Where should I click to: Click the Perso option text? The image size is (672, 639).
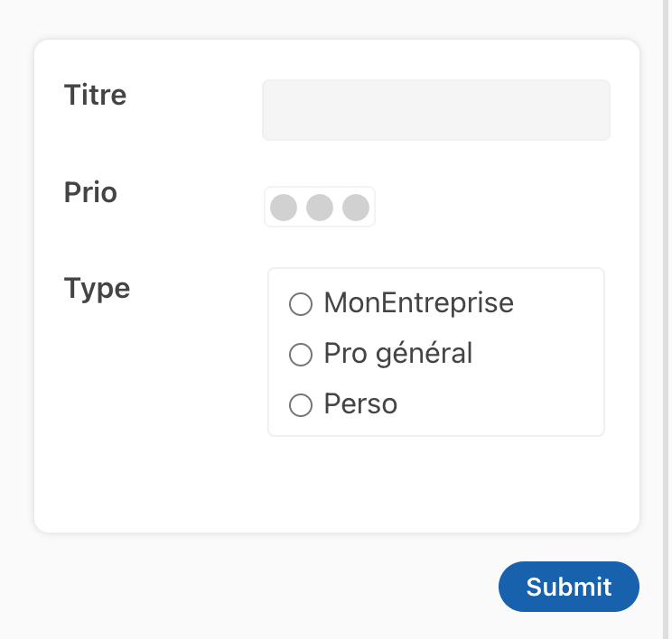[360, 403]
